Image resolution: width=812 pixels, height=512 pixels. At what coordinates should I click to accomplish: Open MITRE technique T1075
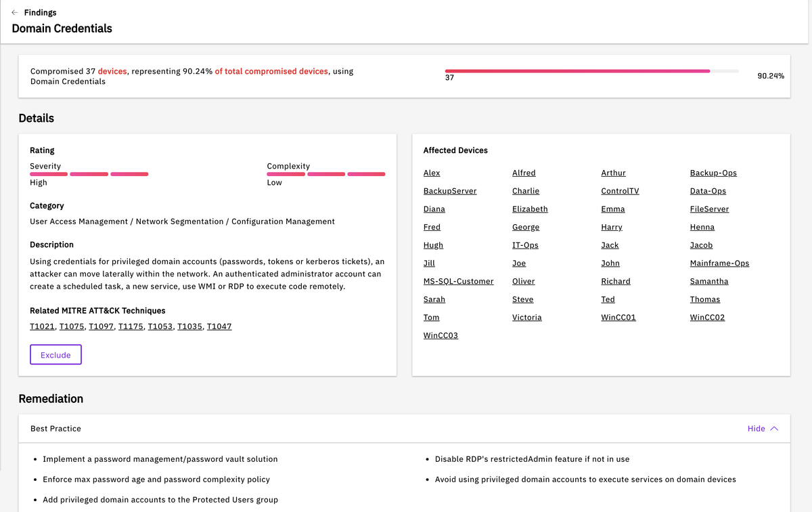tap(72, 326)
